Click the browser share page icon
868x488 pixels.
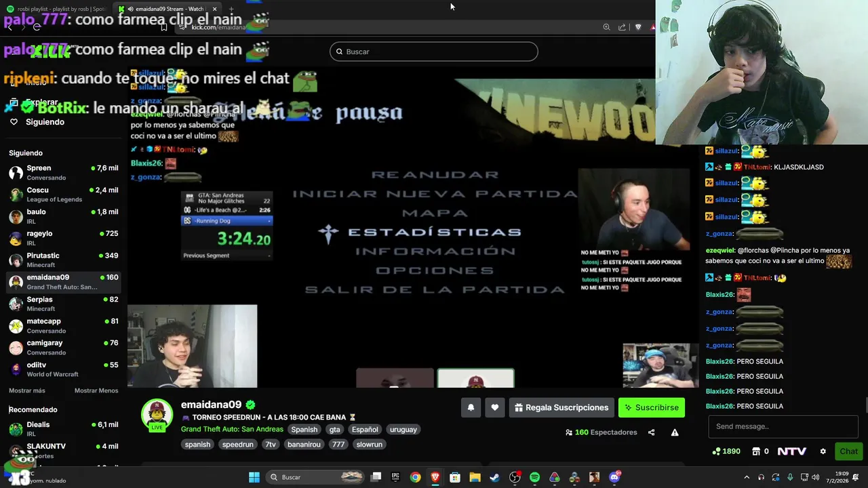click(x=622, y=27)
